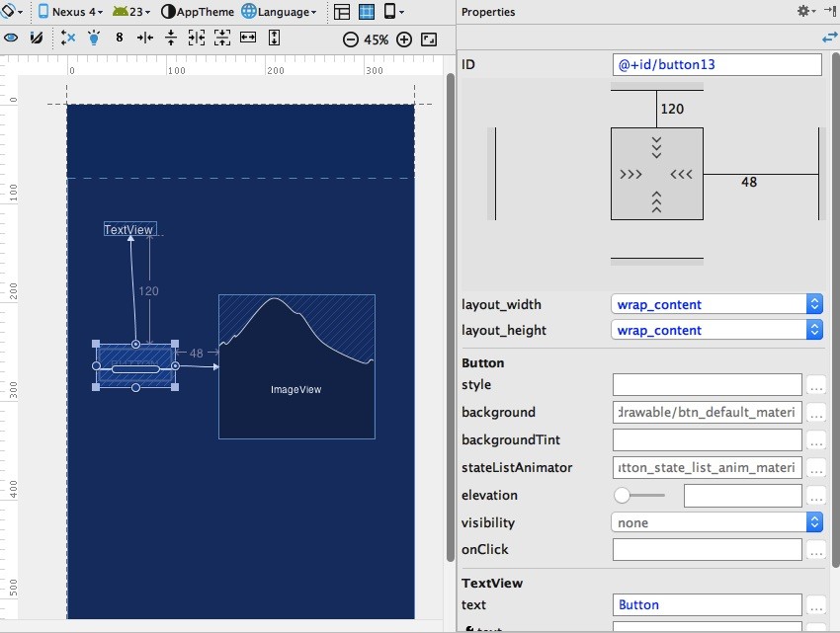The height and width of the screenshot is (633, 840).
Task: Open the Nexus 4 device selector
Action: coord(69,11)
